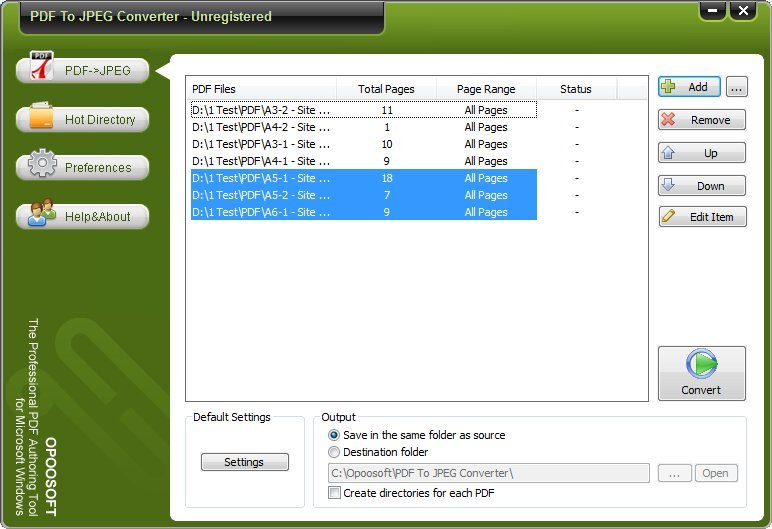Image resolution: width=772 pixels, height=529 pixels.
Task: Start conversion with the Convert button
Action: coord(702,373)
